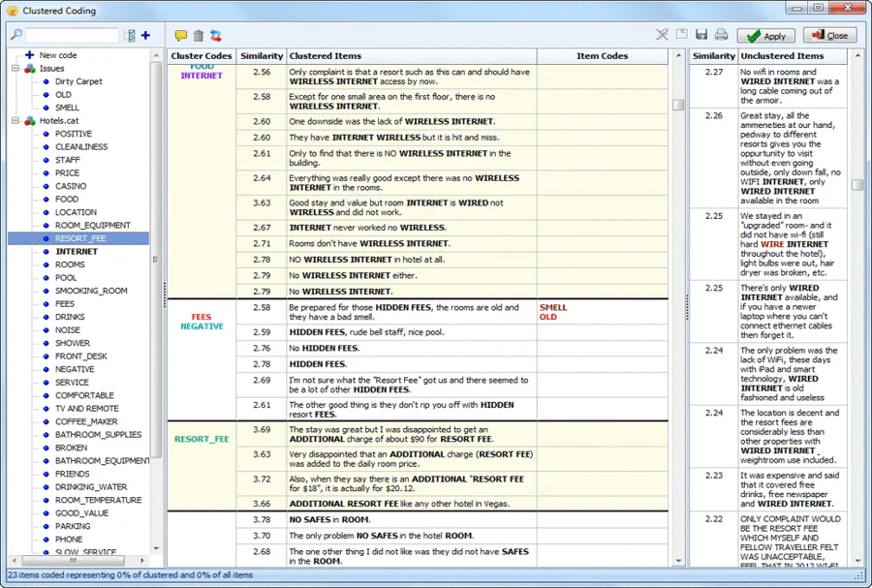Click the yellow comment note icon

click(181, 36)
